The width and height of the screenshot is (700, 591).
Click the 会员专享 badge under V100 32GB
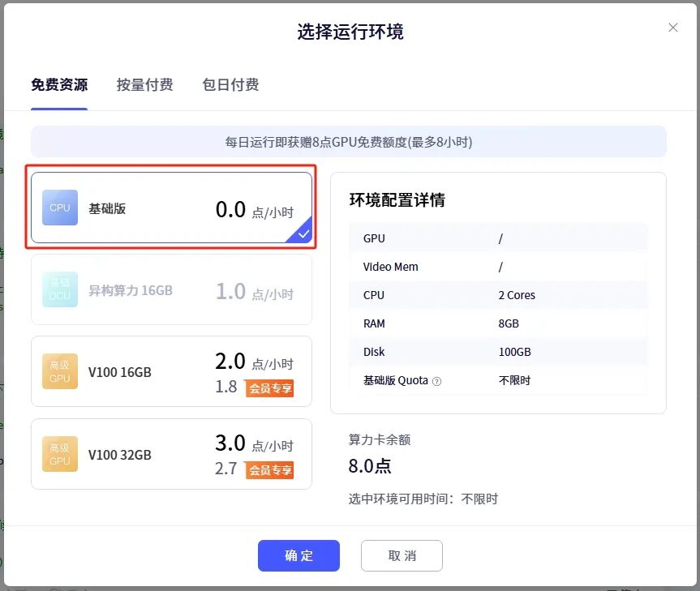click(269, 469)
